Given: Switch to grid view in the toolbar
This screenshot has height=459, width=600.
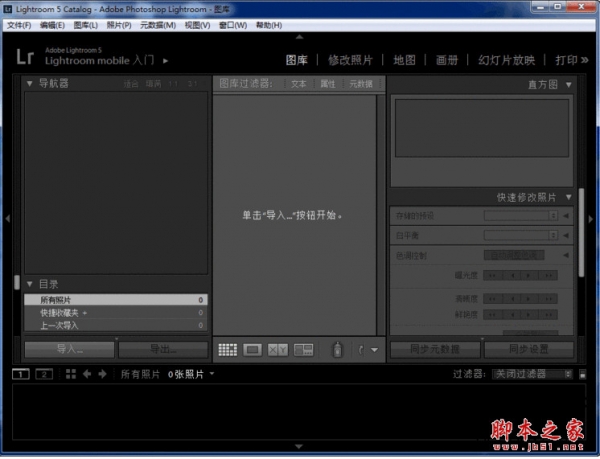Looking at the screenshot, I should pos(228,350).
